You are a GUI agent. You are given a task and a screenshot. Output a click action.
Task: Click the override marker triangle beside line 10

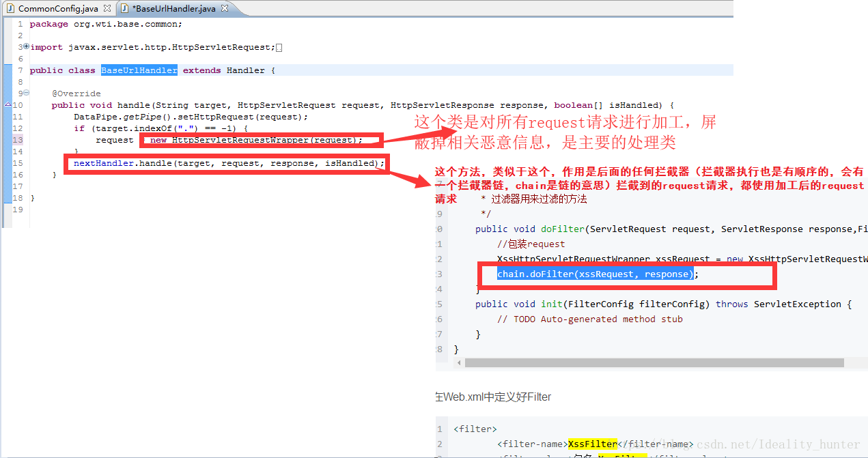[8, 104]
